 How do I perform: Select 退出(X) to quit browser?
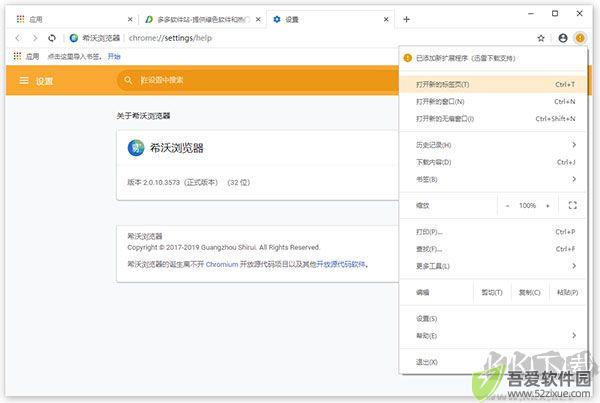click(492, 362)
